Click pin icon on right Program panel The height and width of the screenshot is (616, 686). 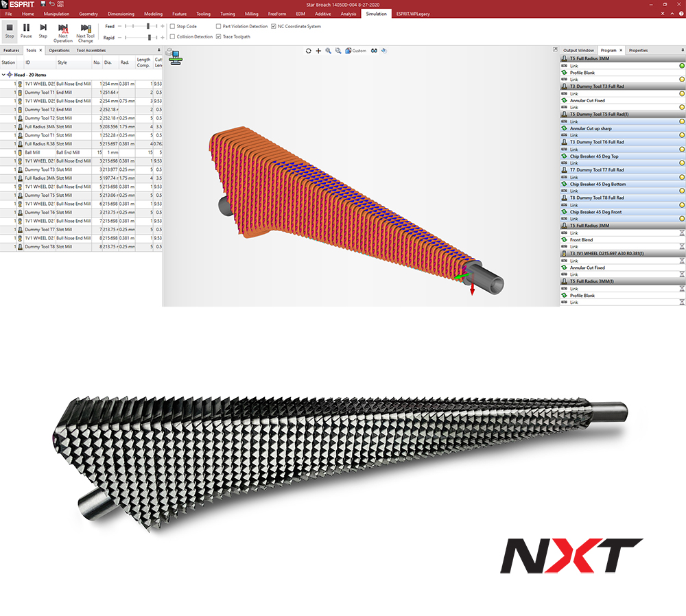click(x=683, y=50)
